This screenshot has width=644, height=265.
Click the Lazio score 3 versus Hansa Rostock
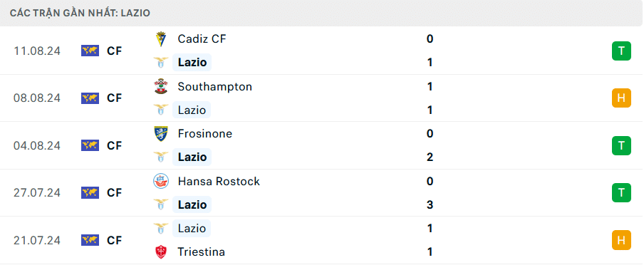click(430, 204)
